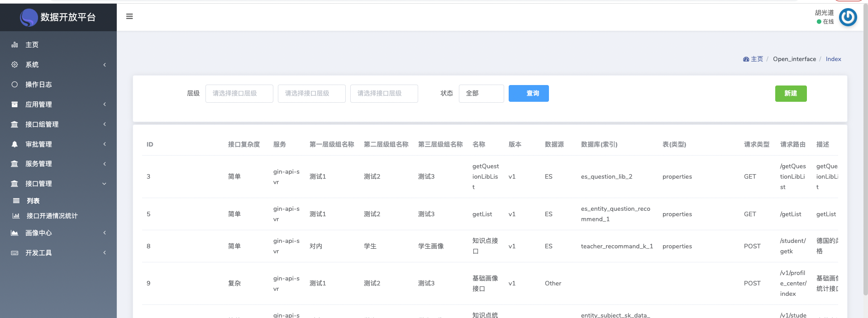
Task: Click the 数据开放平台 title text
Action: click(68, 17)
